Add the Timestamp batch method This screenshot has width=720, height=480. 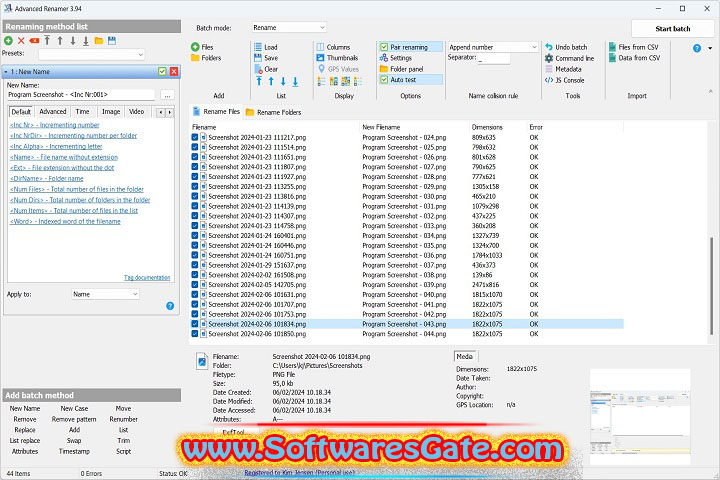pyautogui.click(x=74, y=452)
